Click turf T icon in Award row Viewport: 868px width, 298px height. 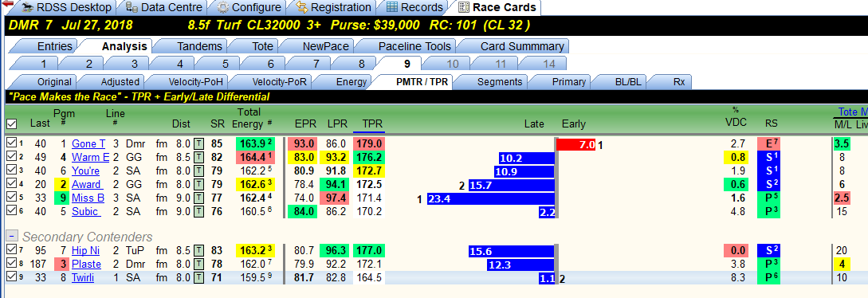click(x=198, y=184)
